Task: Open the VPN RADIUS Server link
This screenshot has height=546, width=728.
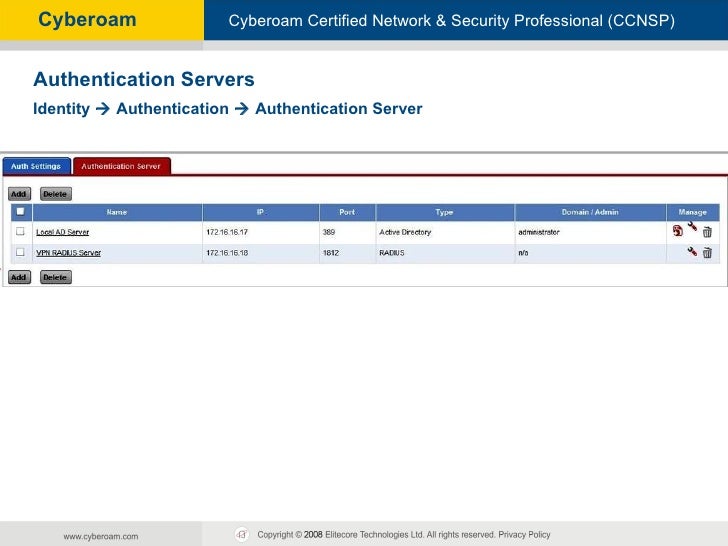Action: point(68,253)
